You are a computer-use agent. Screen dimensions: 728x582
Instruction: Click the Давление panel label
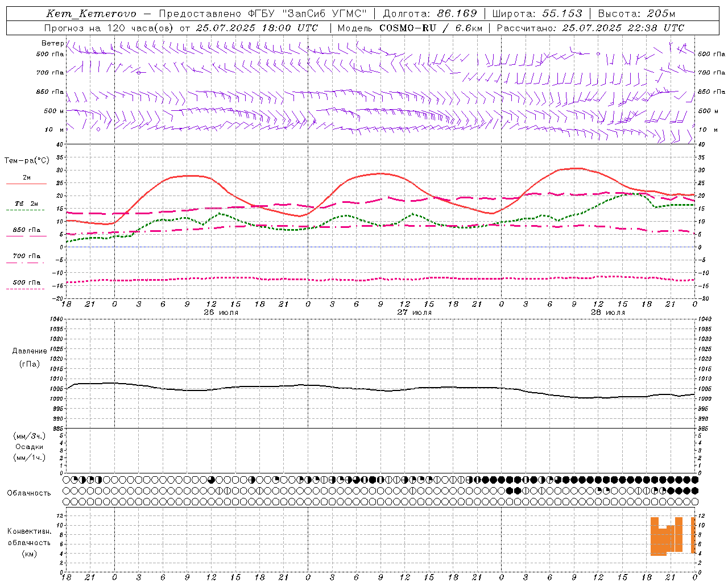point(30,351)
